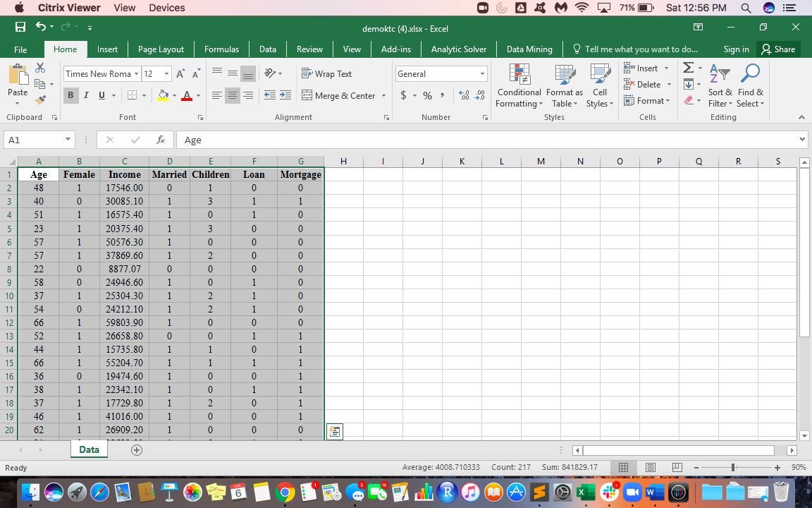Click Increase Decimal icon
Screen dimensions: 812x508
tap(464, 95)
